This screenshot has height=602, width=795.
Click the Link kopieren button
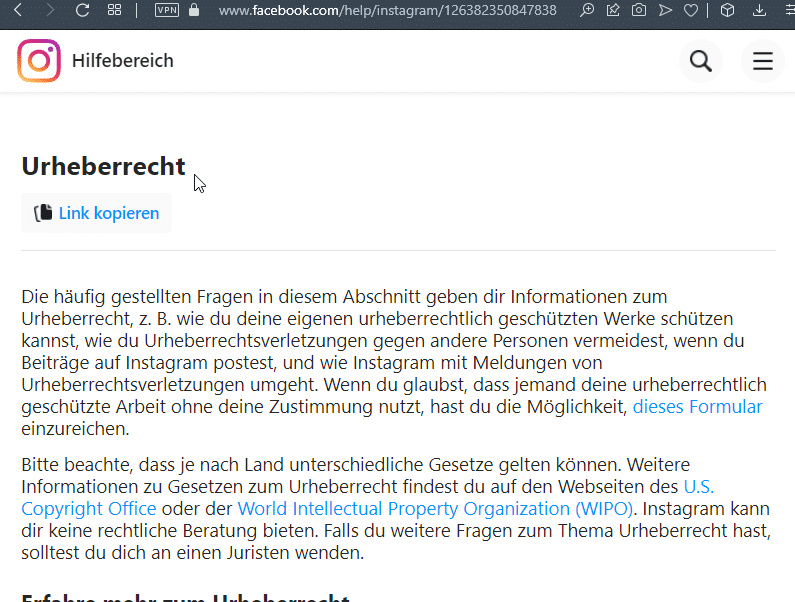(x=96, y=213)
